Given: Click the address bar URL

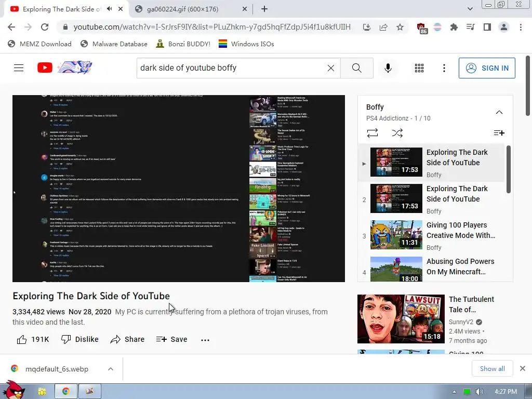Looking at the screenshot, I should pyautogui.click(x=212, y=27).
